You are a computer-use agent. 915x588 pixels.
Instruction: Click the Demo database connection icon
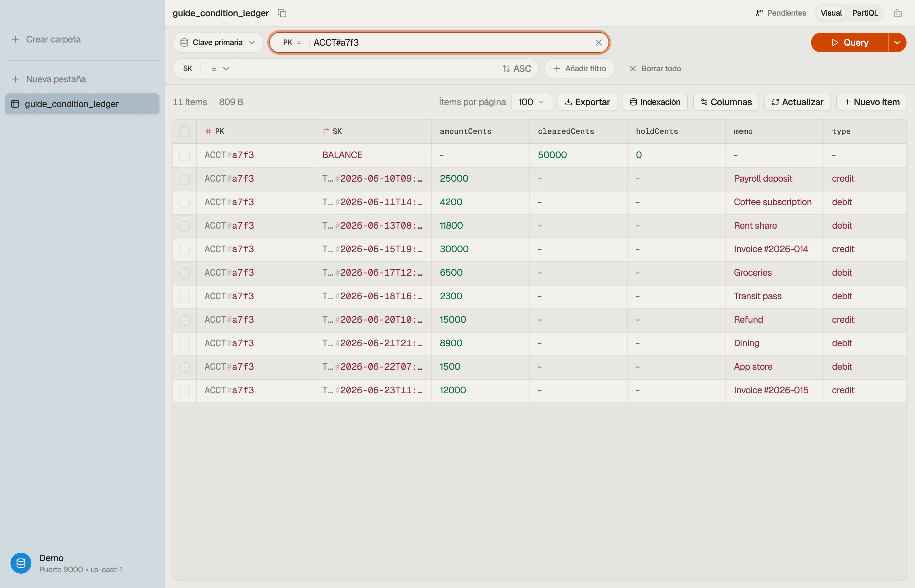tap(21, 563)
